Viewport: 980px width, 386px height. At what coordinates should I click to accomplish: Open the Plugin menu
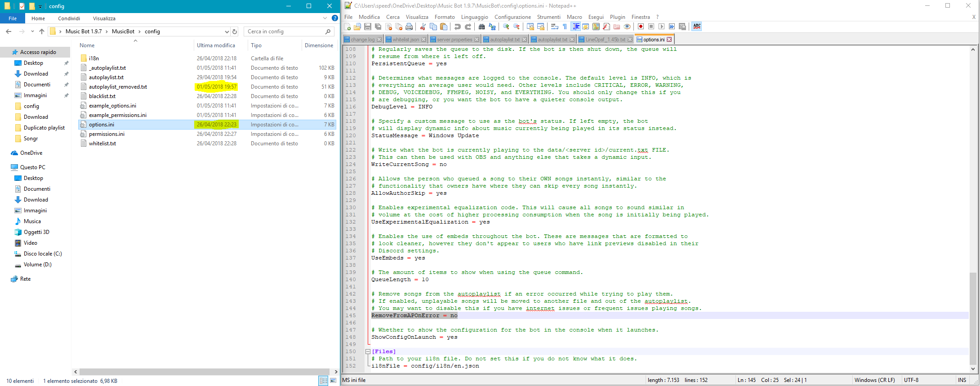pos(617,17)
